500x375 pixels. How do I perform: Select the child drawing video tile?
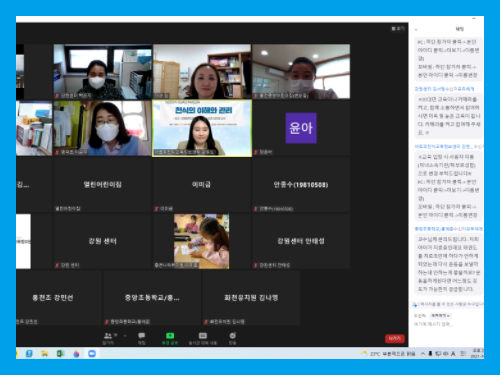tap(201, 241)
